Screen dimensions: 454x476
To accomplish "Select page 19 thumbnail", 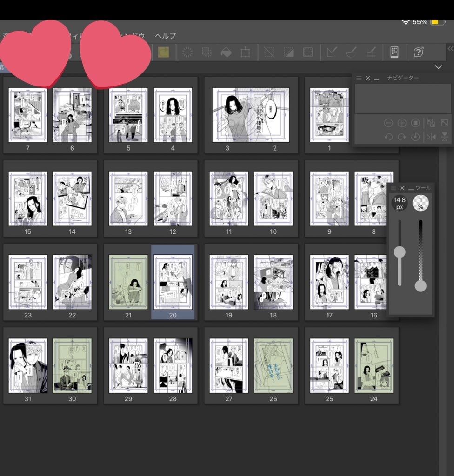I will [x=229, y=282].
